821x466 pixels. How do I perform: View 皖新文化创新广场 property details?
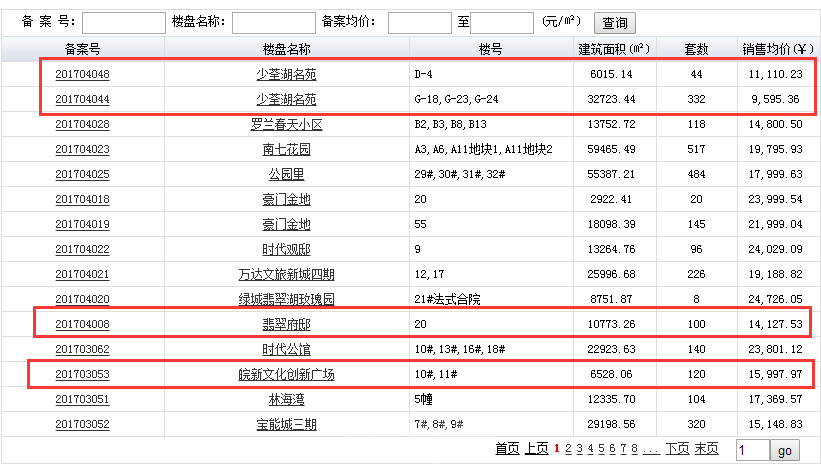[286, 375]
